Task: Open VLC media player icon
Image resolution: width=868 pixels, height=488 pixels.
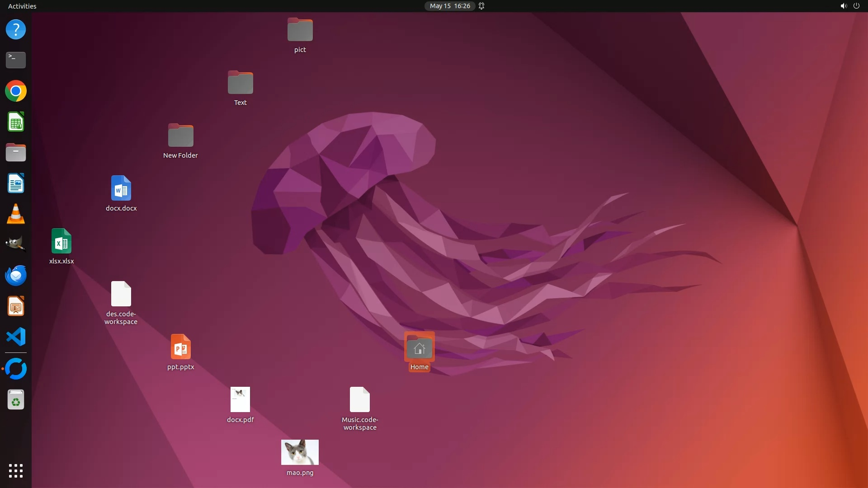Action: [16, 214]
